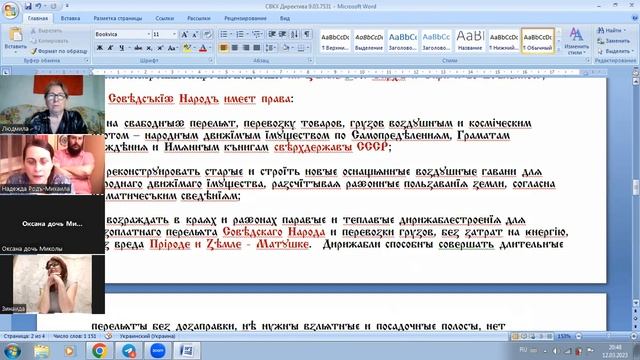Screen dimensions: 640x360
Task: Select Людмила's video thumbnail in Zoom panel
Action: click(x=52, y=104)
